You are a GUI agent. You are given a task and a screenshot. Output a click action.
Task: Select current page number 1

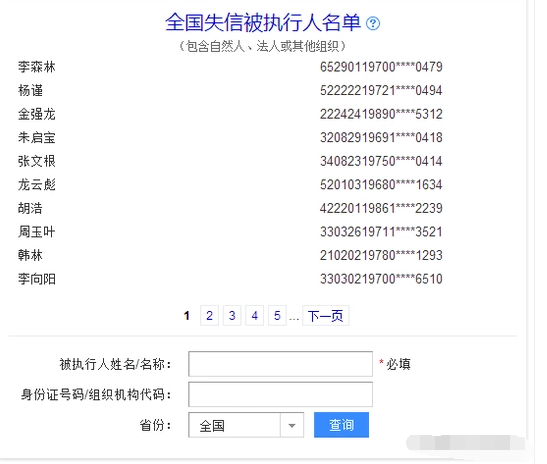[x=187, y=316]
